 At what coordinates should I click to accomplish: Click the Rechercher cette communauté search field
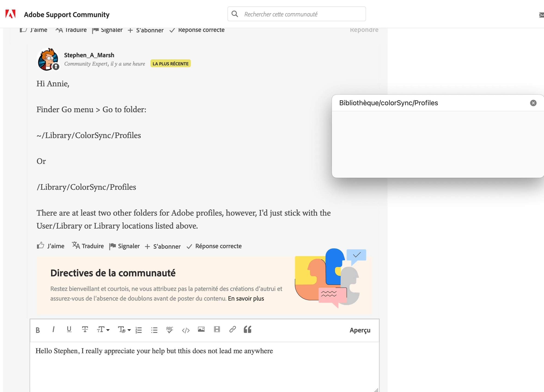[302, 14]
